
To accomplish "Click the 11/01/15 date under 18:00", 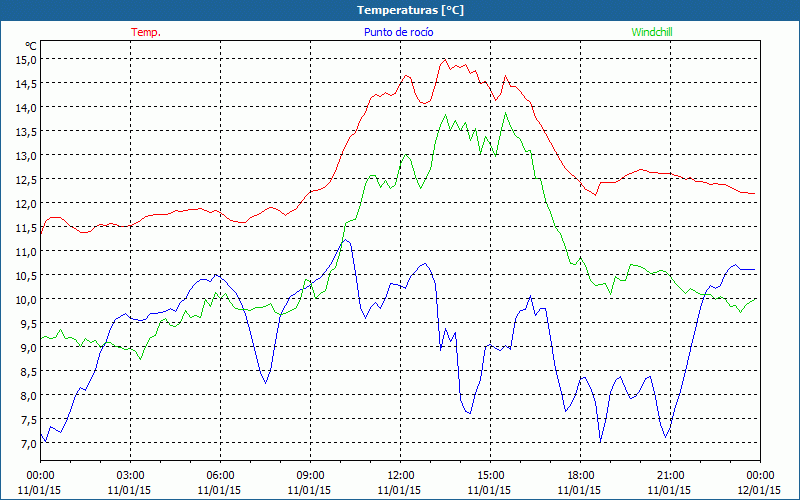I will 579,490.
